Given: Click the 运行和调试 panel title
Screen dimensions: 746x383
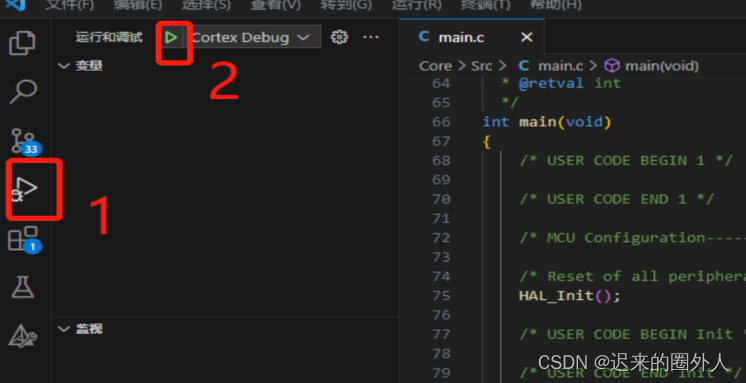Looking at the screenshot, I should pyautogui.click(x=109, y=37).
